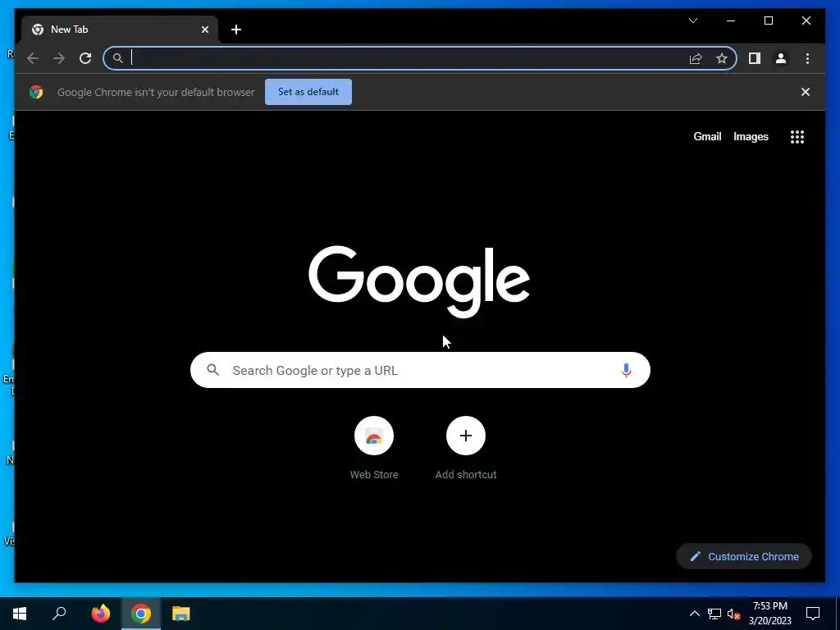This screenshot has width=840, height=630.
Task: Click the back navigation arrow
Action: click(x=33, y=58)
